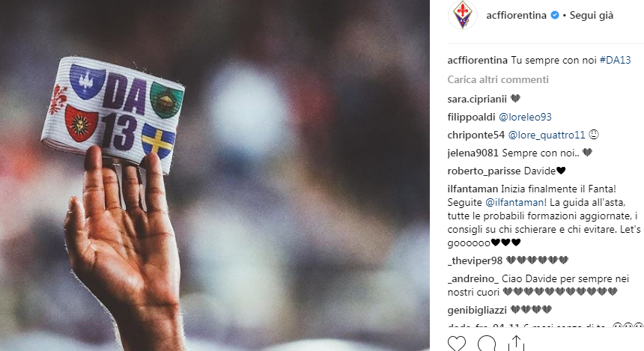Open the Fiorentina profile avatar logo
644x351 pixels.
click(463, 15)
